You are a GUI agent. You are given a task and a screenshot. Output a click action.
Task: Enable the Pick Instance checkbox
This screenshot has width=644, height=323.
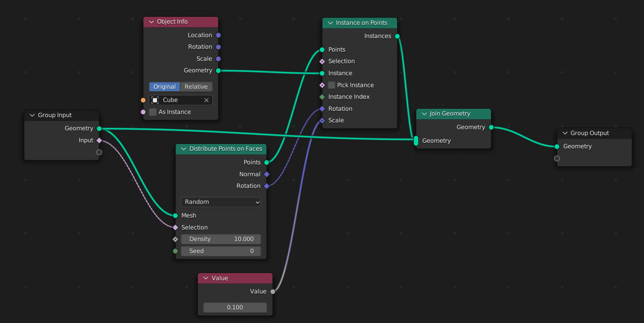tap(332, 85)
